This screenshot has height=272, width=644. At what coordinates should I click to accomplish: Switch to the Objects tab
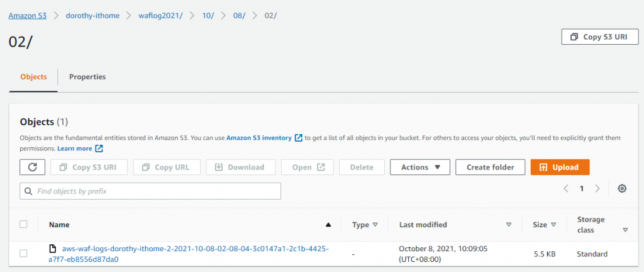click(x=33, y=77)
